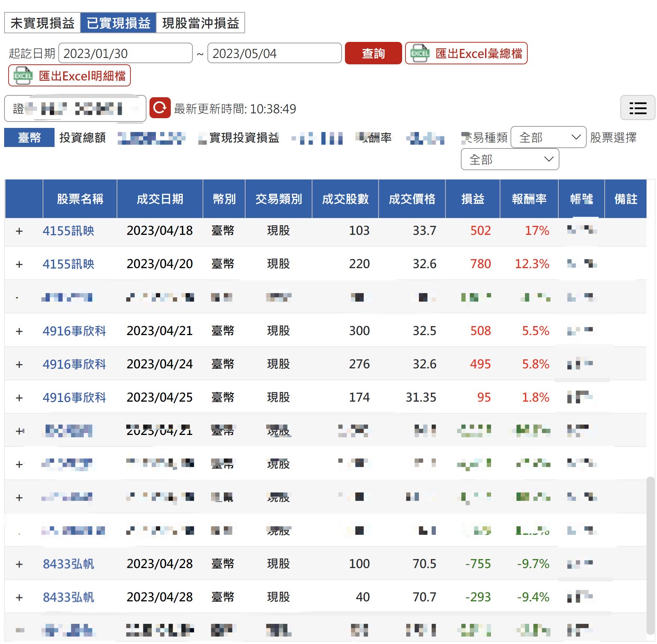Click the table's vertical scrollbar

click(x=651, y=555)
